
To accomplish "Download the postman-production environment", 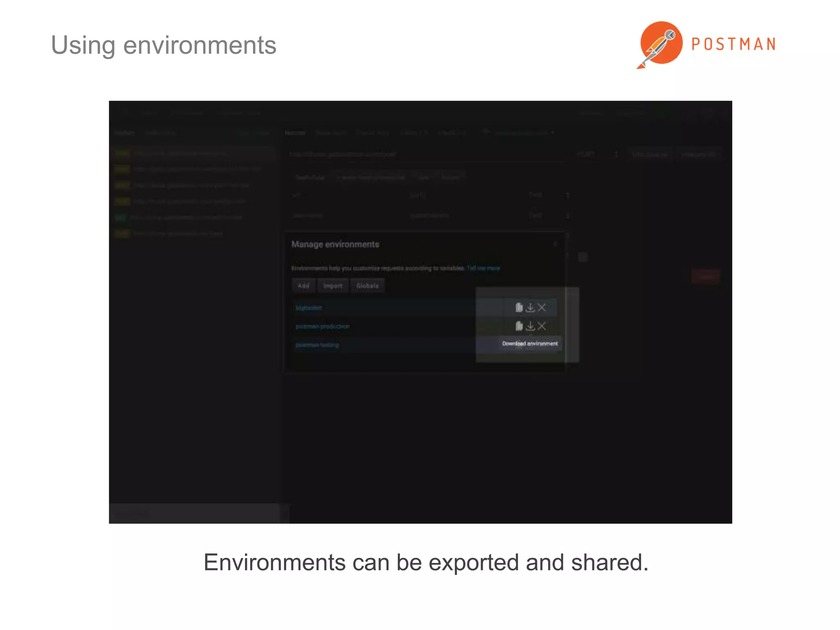I will 530,326.
